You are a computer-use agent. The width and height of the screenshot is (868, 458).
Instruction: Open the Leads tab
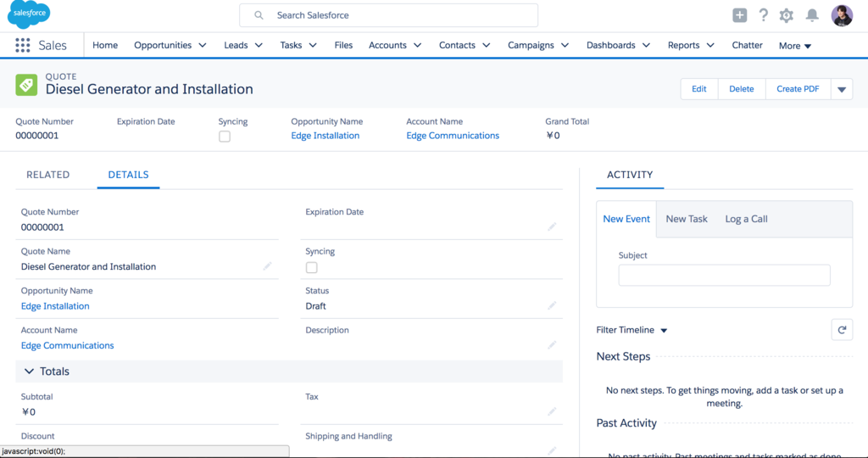pos(236,46)
